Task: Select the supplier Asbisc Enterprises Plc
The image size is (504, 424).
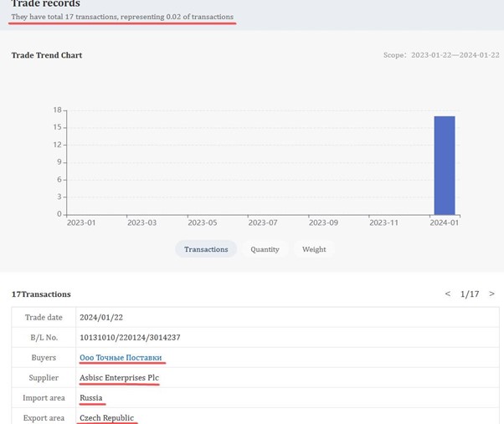Action: [119, 378]
